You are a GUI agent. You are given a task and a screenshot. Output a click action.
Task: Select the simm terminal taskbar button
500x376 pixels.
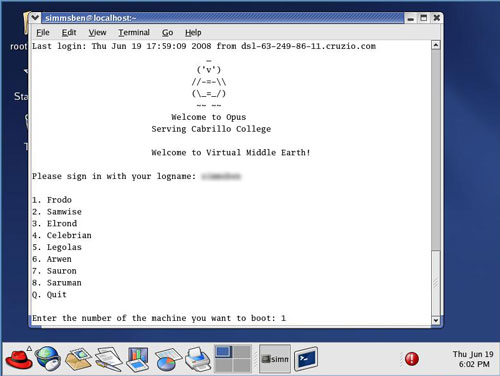[x=275, y=359]
